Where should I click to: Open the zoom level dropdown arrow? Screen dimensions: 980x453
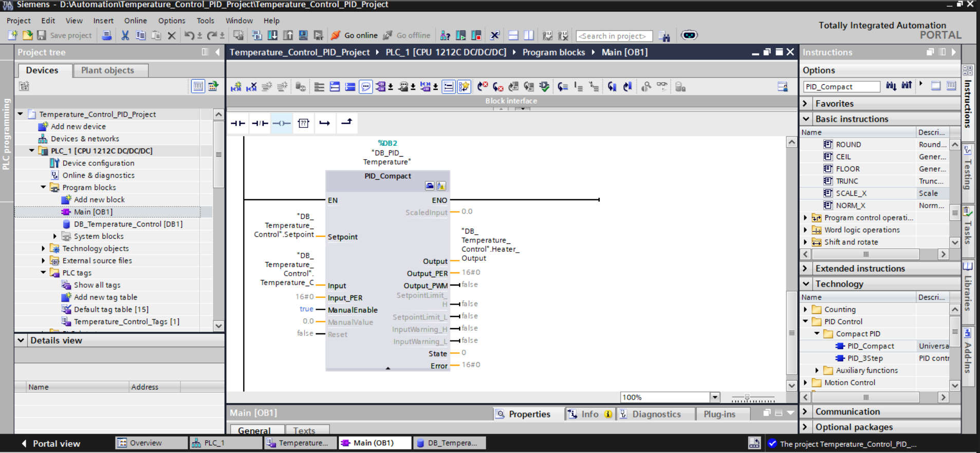coord(714,398)
